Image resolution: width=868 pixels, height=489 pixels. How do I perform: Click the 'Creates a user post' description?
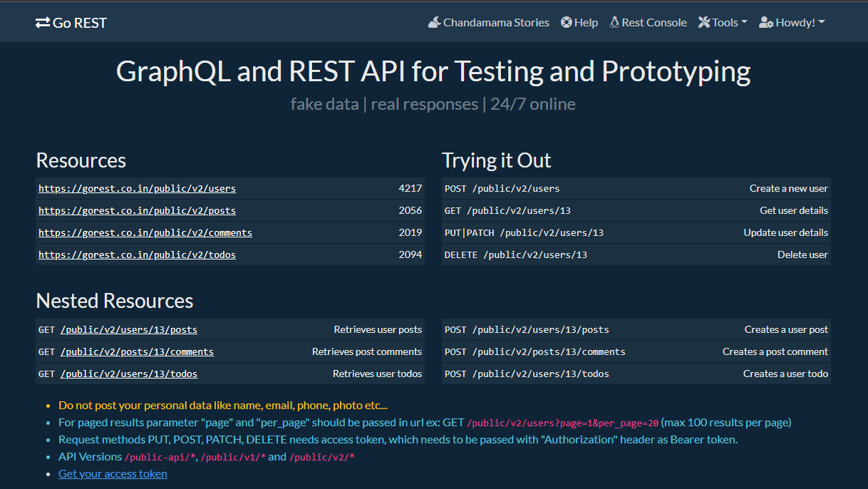click(x=786, y=330)
